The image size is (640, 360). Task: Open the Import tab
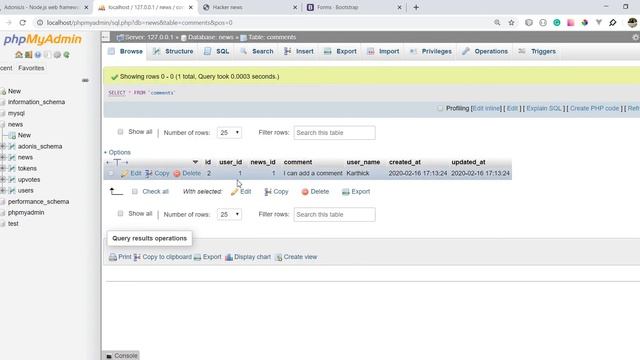pos(383,51)
